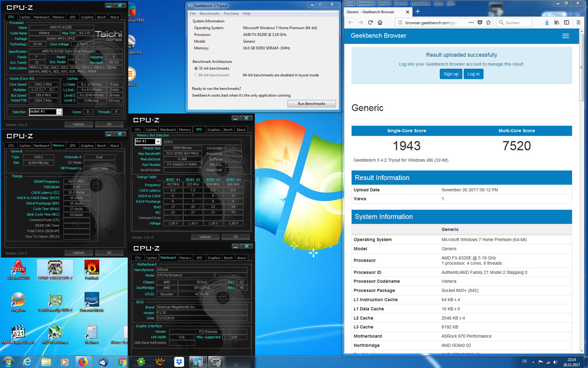Open the Windows Start button
The height and width of the screenshot is (368, 588).
pyautogui.click(x=8, y=362)
